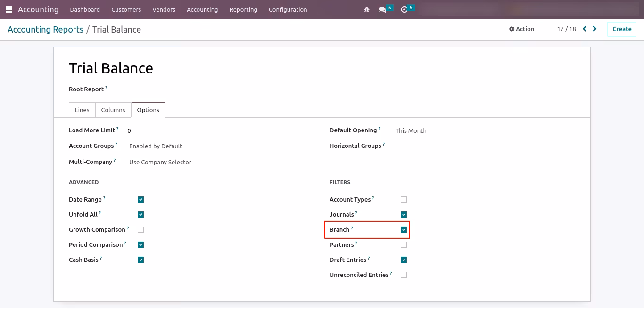Click the Load More Limit value field
Viewport: 644px width, 309px height.
point(129,130)
